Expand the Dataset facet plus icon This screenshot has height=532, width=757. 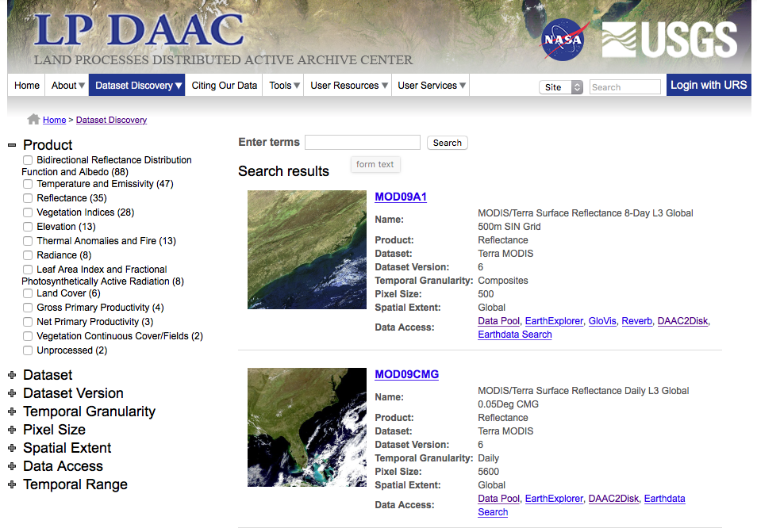pyautogui.click(x=12, y=375)
